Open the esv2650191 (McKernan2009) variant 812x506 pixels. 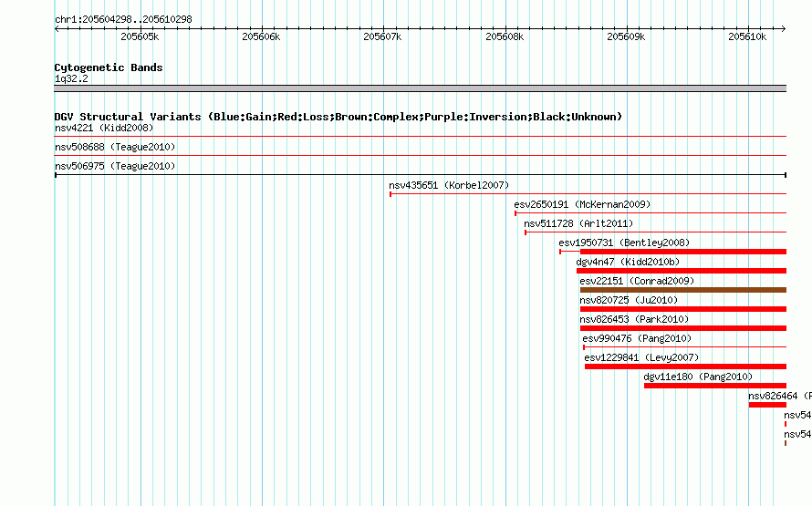click(x=582, y=204)
